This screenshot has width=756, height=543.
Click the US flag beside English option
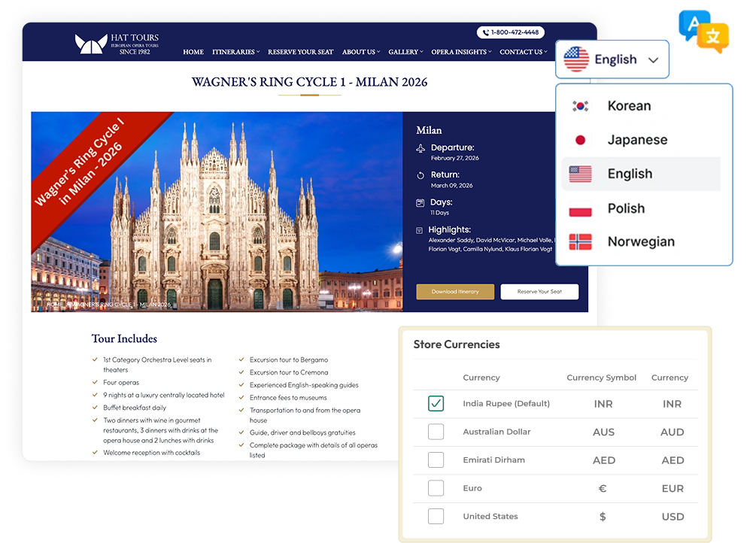coord(580,174)
